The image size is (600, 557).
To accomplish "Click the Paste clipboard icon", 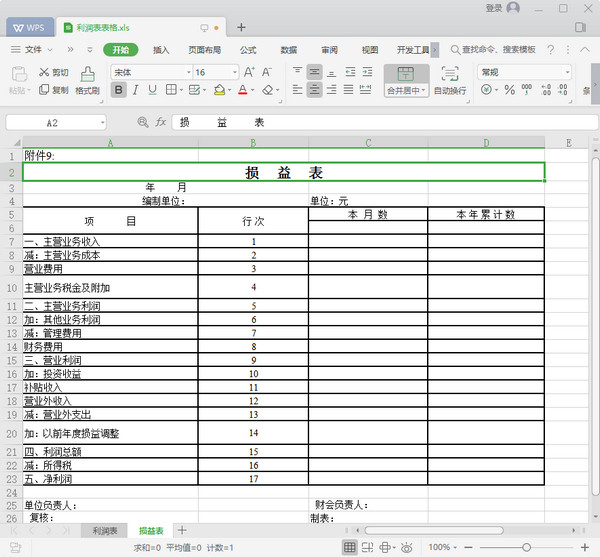I will 19,74.
